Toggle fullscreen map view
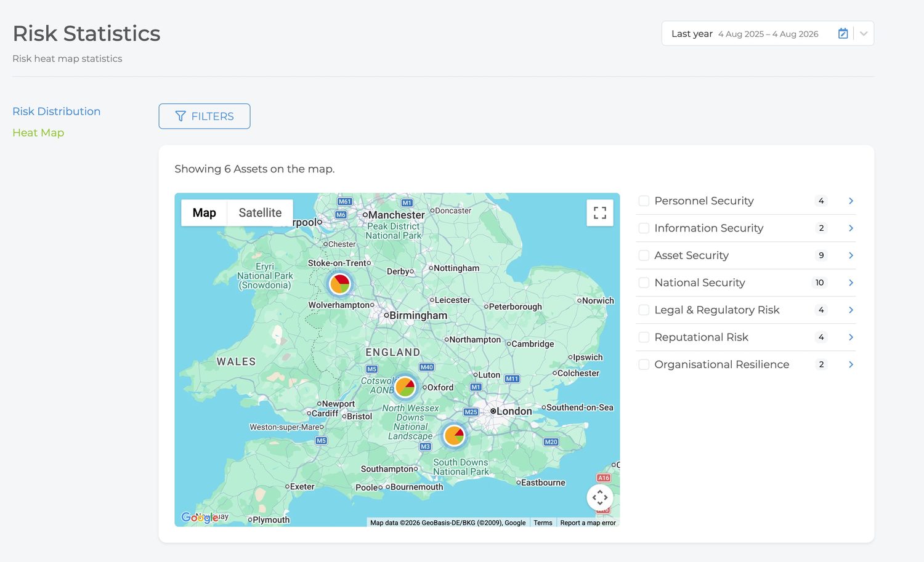This screenshot has width=924, height=562. [x=600, y=213]
